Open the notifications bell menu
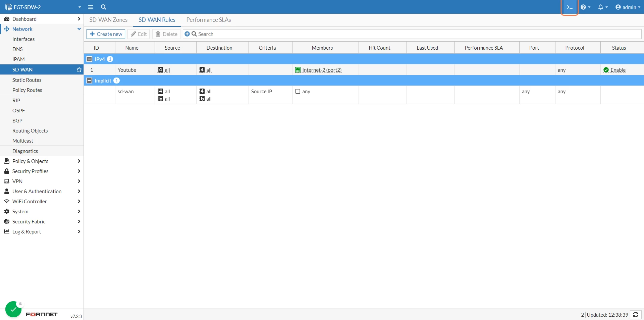This screenshot has height=320, width=644. (603, 7)
